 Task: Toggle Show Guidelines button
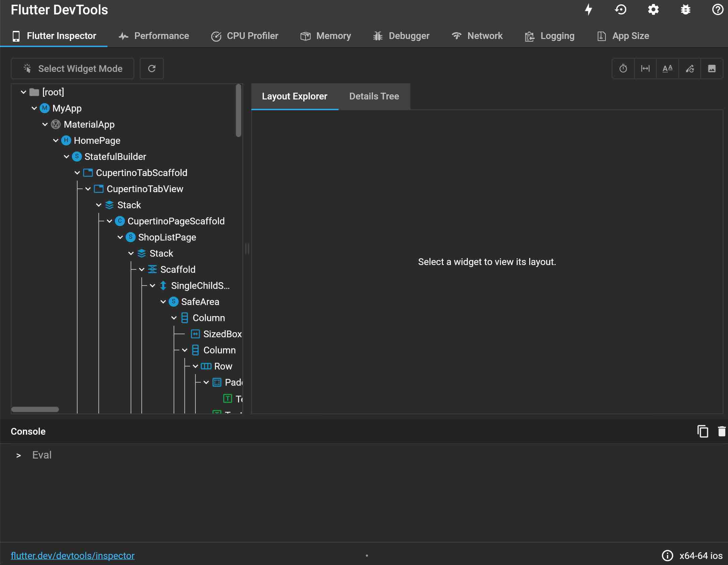point(645,69)
